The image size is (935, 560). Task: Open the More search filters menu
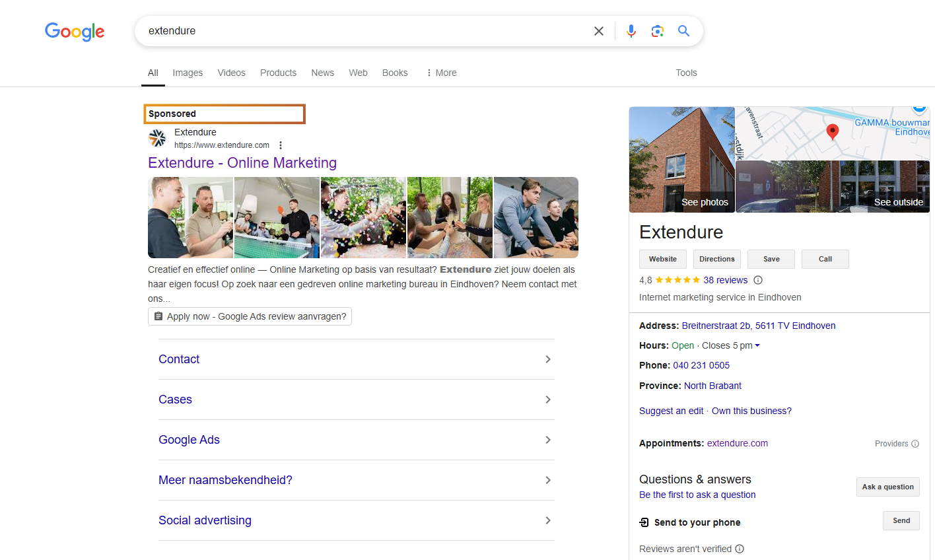coord(441,73)
